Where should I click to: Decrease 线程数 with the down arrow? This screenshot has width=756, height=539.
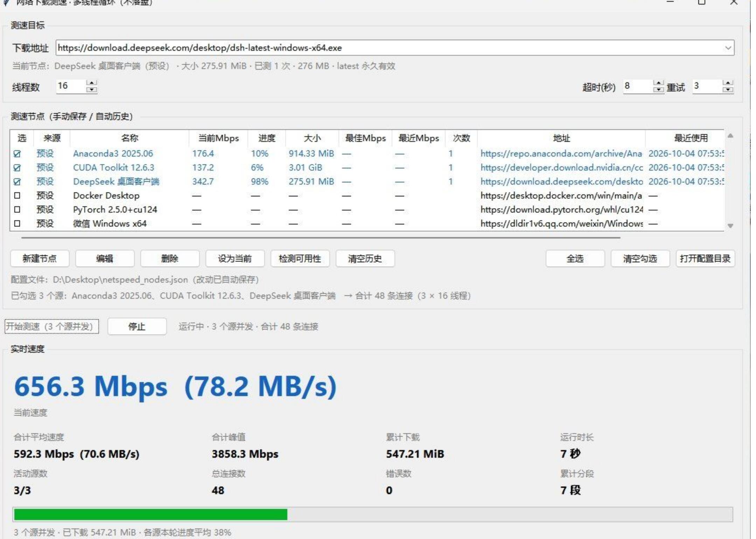[x=92, y=90]
